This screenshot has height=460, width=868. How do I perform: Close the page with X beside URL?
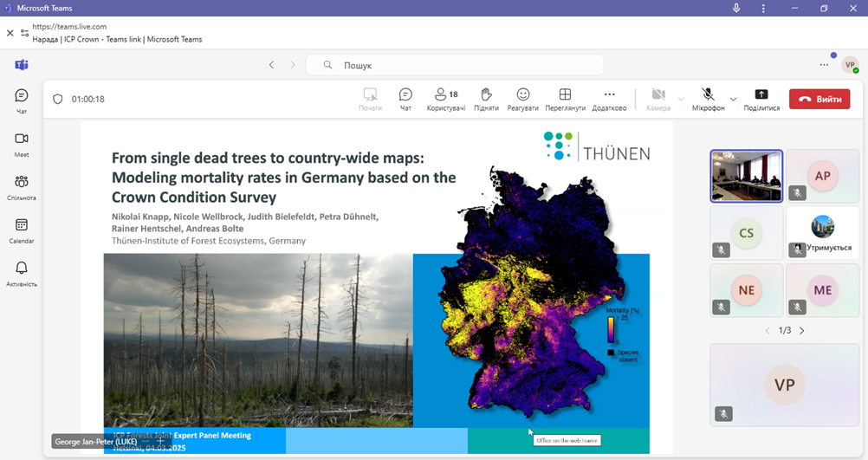10,33
